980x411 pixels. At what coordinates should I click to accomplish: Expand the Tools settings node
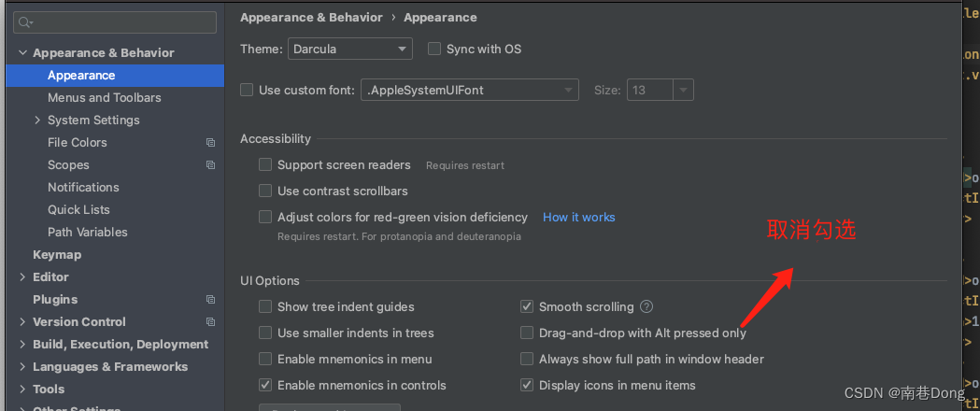(x=23, y=390)
